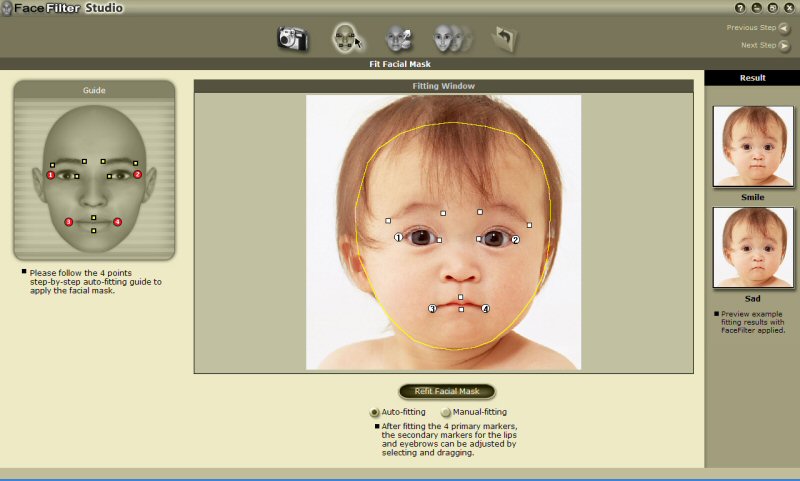Image resolution: width=800 pixels, height=481 pixels.
Task: Open the face expression editing step icon
Action: (x=399, y=38)
